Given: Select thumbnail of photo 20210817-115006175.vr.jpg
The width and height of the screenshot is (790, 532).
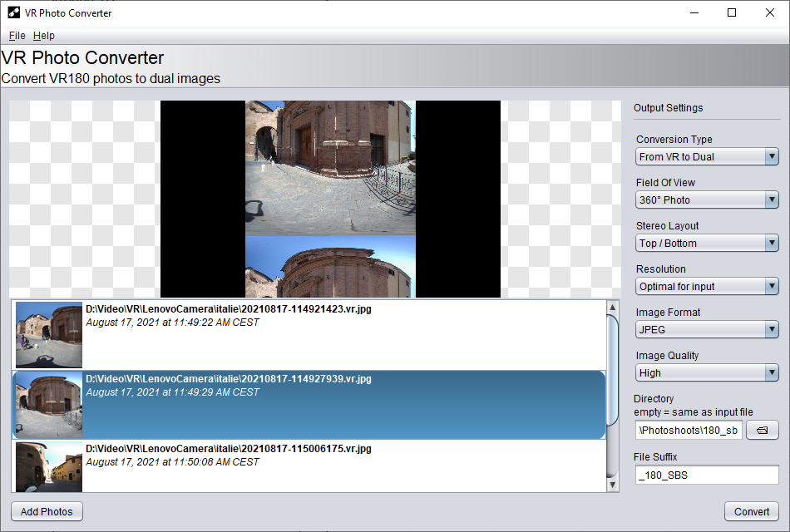Looking at the screenshot, I should [x=49, y=467].
